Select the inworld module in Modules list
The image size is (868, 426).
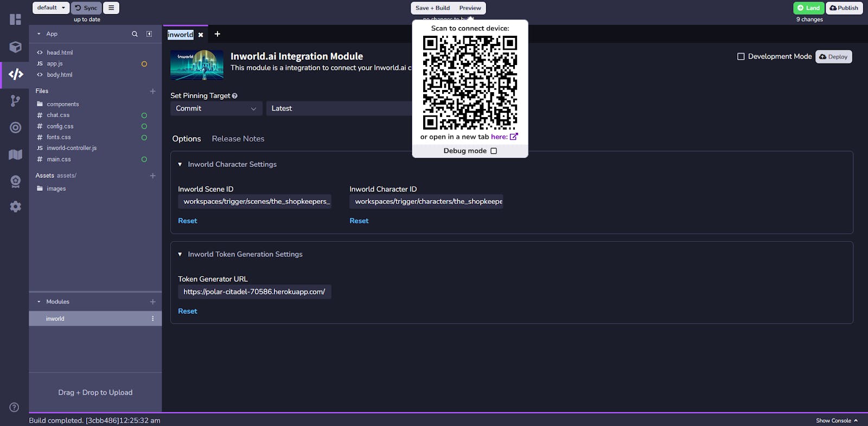pyautogui.click(x=95, y=319)
